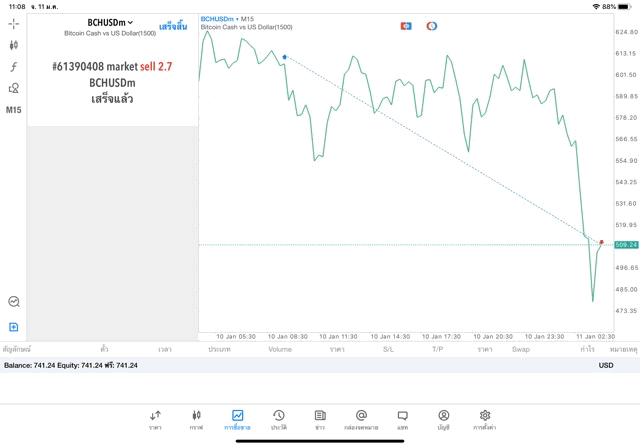
Task: Open the กล่องจดหมาย mailbox tab
Action: [x=360, y=419]
